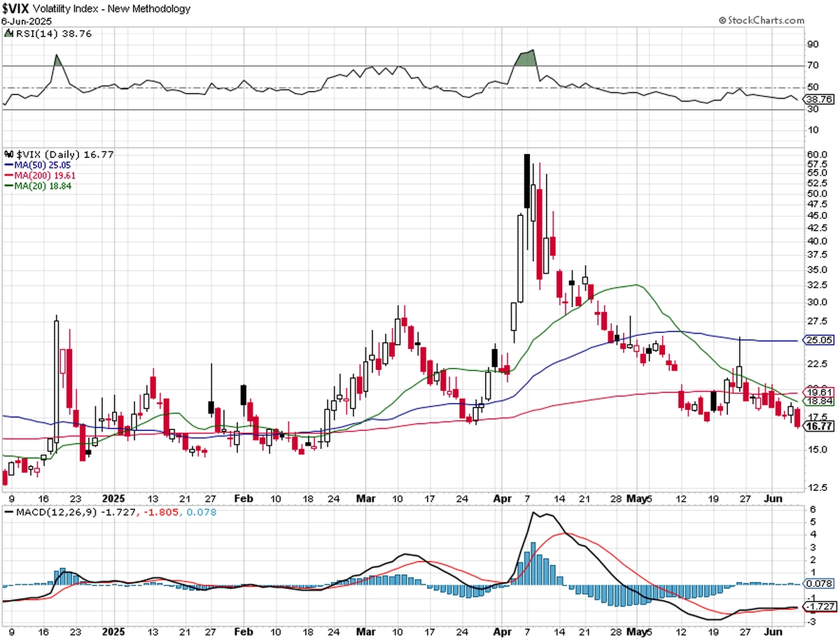The height and width of the screenshot is (640, 840).
Task: Select the MA(50) 25.05 legend entry
Action: (38, 165)
